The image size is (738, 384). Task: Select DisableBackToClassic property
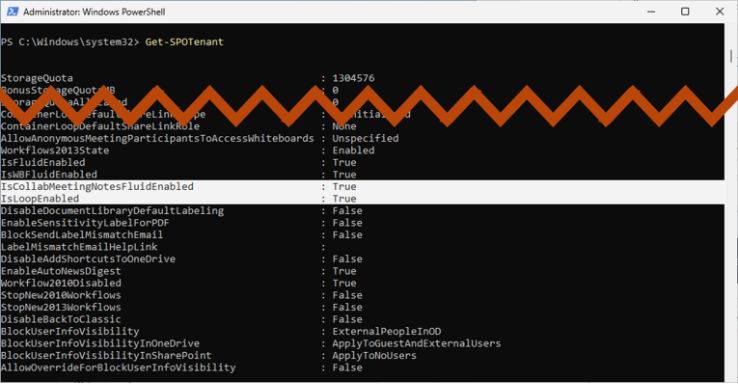pos(61,319)
